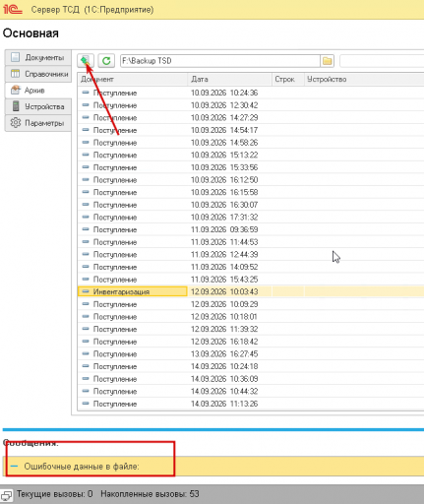The height and width of the screenshot is (504, 424).
Task: Select date 10.09.2026 16:12:50
Action: (224, 180)
